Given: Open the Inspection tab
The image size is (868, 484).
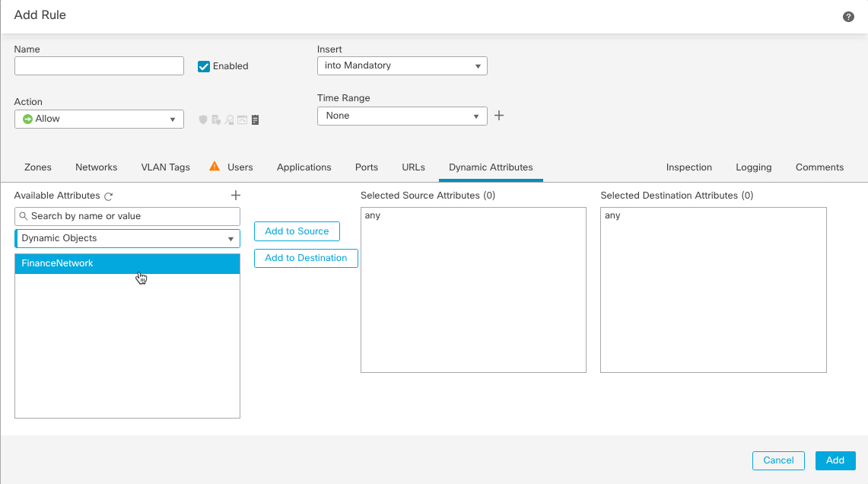Looking at the screenshot, I should point(688,167).
